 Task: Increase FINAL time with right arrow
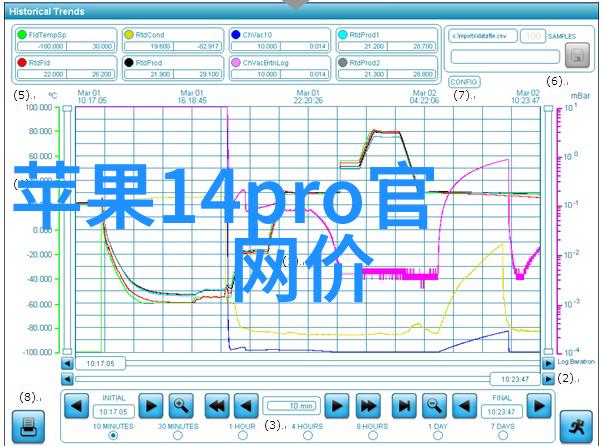point(539,405)
